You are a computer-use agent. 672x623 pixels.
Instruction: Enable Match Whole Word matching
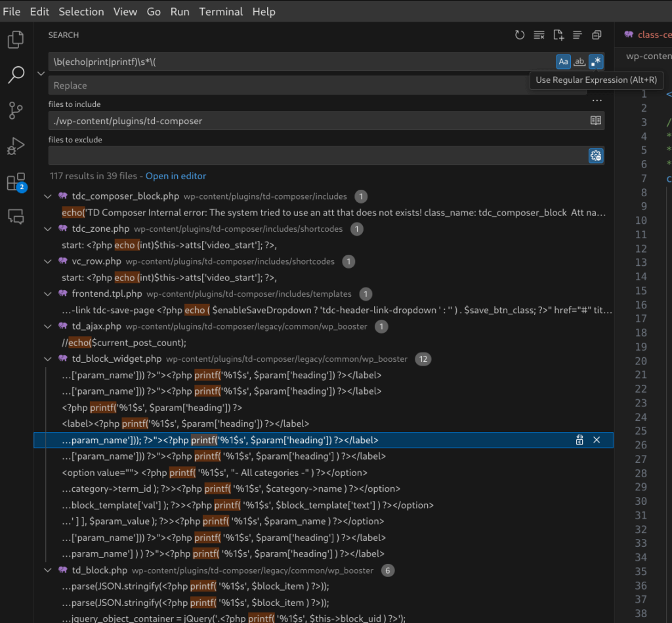[579, 61]
